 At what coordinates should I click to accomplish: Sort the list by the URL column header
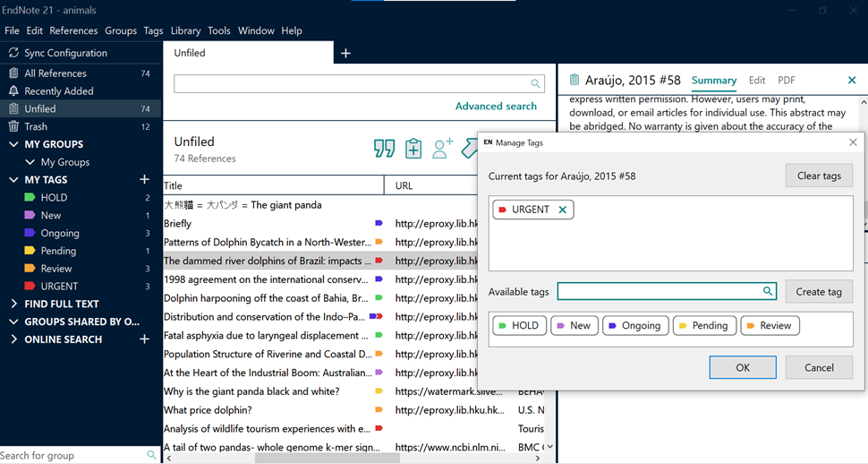point(431,185)
